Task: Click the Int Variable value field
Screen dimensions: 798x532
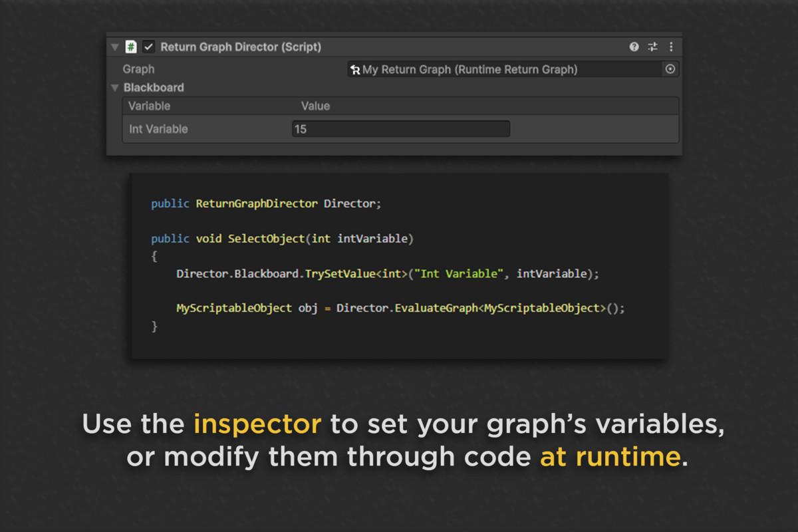Action: tap(400, 129)
